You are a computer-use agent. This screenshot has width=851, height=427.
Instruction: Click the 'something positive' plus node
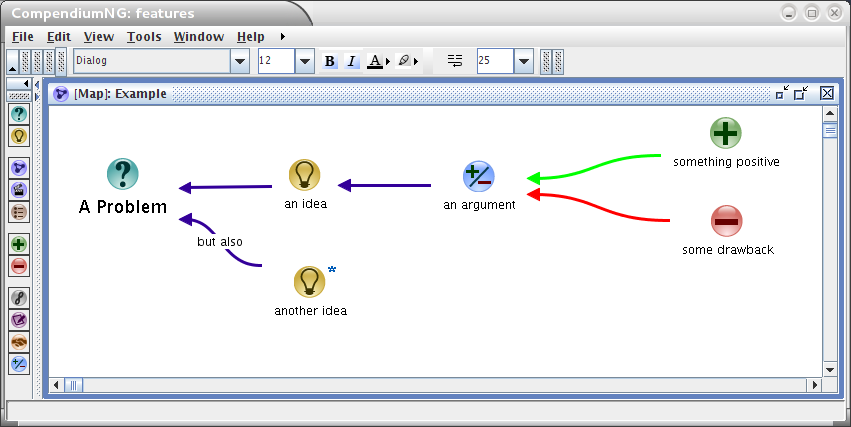[x=726, y=133]
